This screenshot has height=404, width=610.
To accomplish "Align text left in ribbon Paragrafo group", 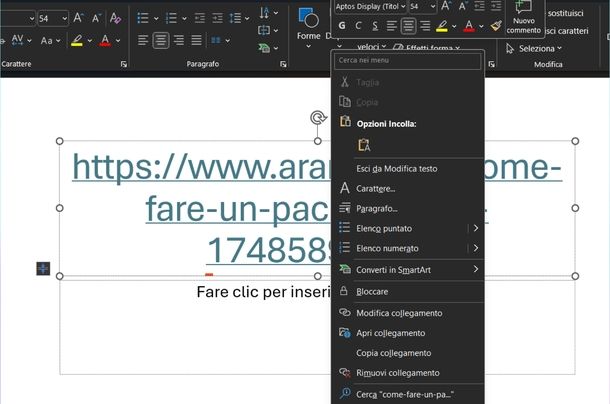I will coord(143,40).
